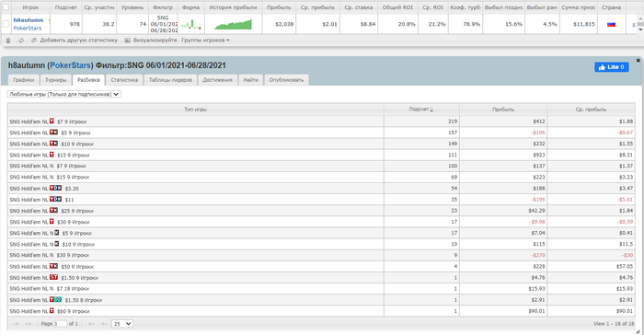Image resolution: width=644 pixels, height=335 pixels.
Task: Click the -$270 profit cell
Action: pyautogui.click(x=503, y=255)
